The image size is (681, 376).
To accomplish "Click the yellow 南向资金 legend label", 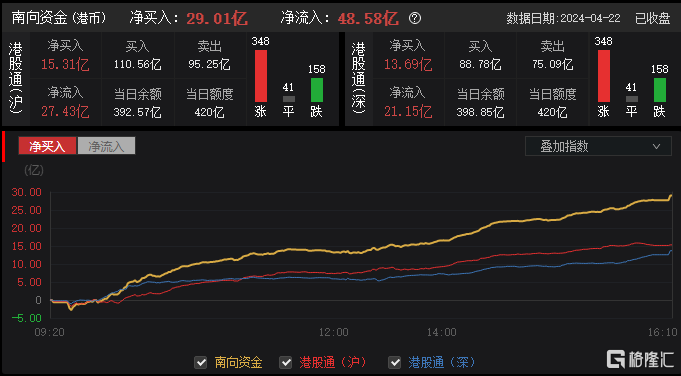I will (238, 362).
